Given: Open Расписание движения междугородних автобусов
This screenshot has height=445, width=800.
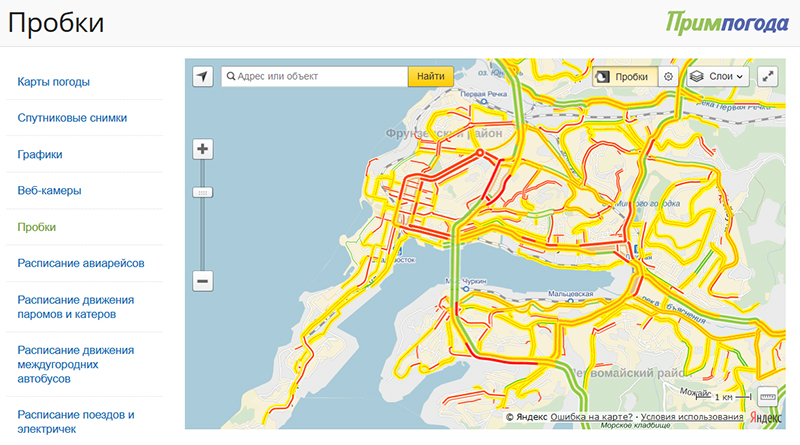Looking at the screenshot, I should [x=76, y=364].
